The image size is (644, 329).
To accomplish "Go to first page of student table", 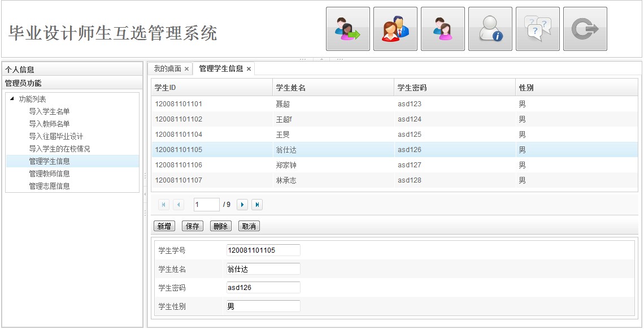I will pos(163,205).
